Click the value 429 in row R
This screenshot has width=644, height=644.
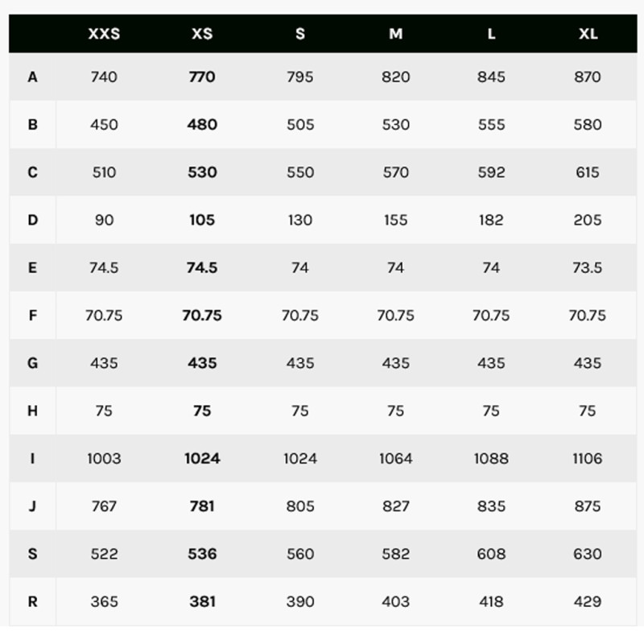click(588, 601)
